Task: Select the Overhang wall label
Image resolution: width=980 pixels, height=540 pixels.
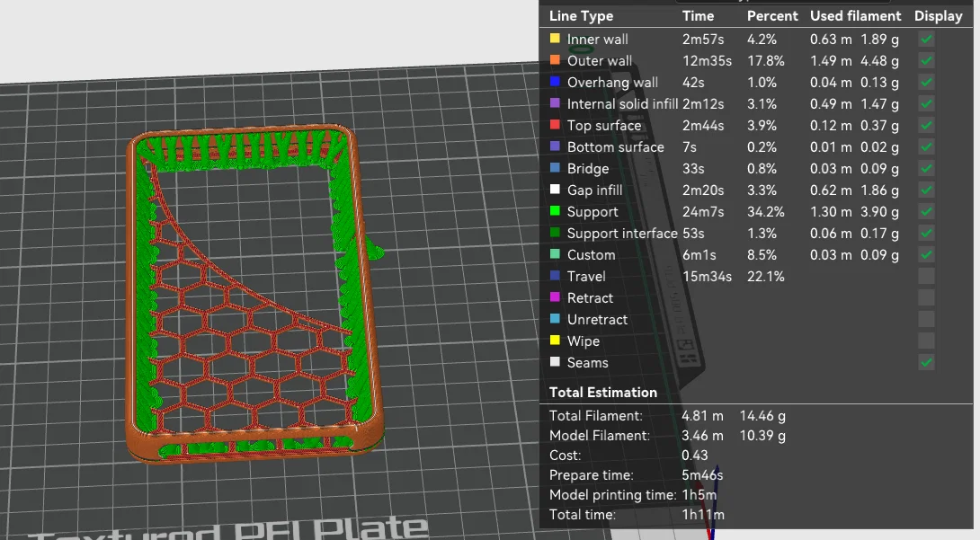Action: pos(612,83)
